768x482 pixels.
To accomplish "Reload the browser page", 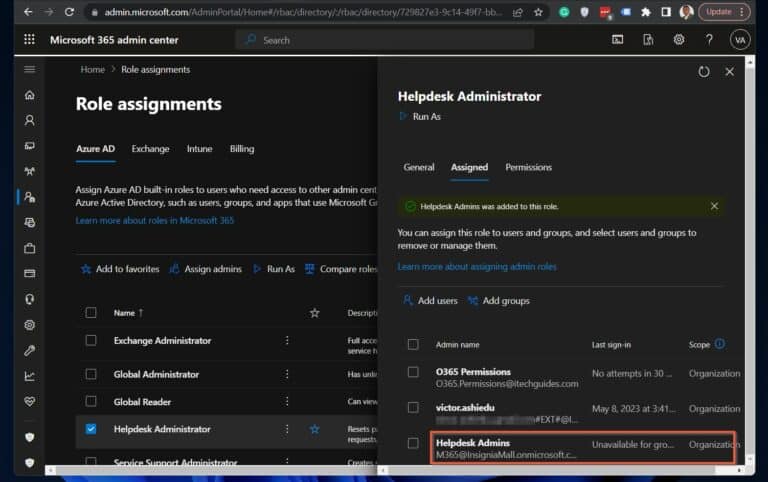I will point(69,12).
